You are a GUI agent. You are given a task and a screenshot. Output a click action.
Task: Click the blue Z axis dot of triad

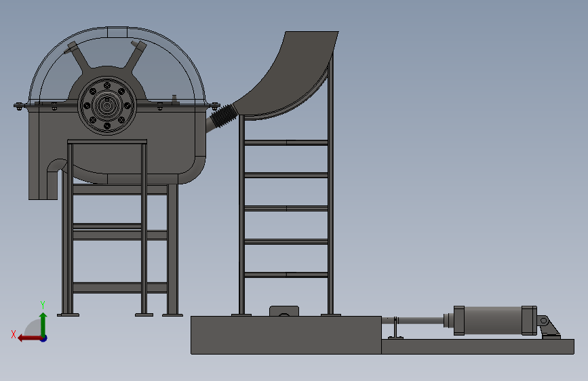coord(44,338)
